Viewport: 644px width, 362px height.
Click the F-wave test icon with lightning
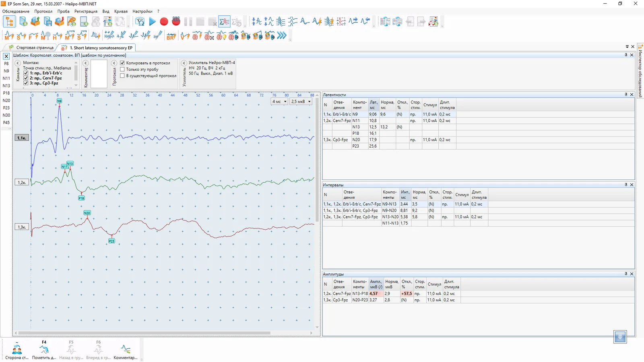(x=33, y=36)
